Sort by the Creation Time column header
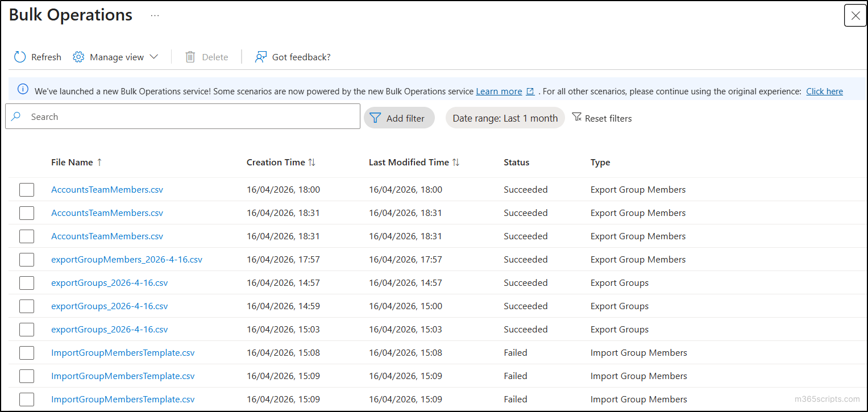This screenshot has height=412, width=868. pos(276,163)
